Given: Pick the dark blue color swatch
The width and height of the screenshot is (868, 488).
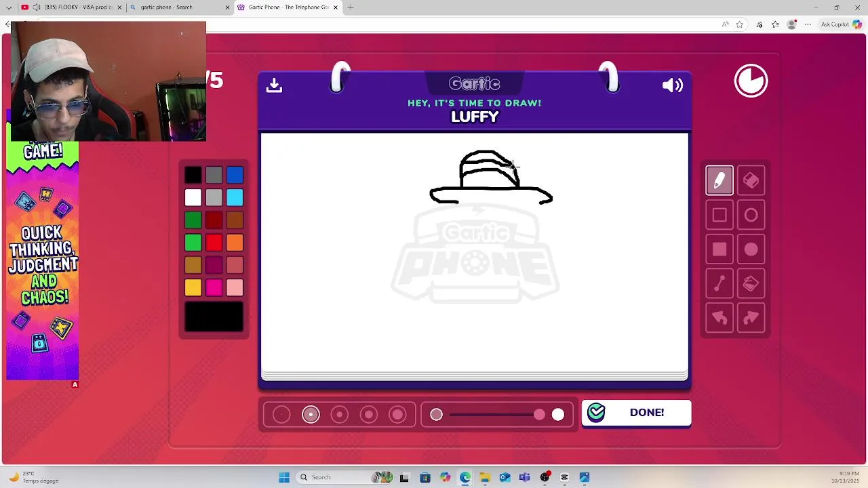Looking at the screenshot, I should (235, 176).
